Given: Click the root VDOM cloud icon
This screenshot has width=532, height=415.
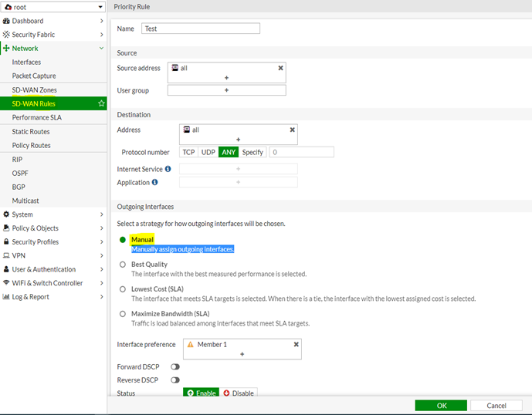Looking at the screenshot, I should pos(8,7).
